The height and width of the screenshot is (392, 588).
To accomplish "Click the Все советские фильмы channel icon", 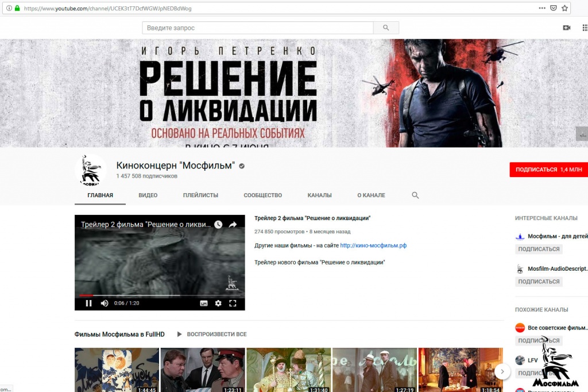I will coord(520,328).
